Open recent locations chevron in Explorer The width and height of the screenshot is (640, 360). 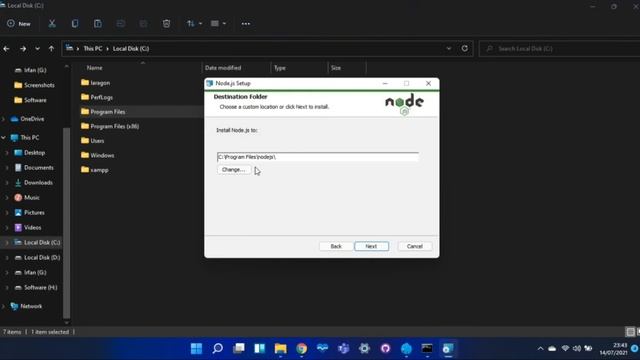tap(37, 49)
